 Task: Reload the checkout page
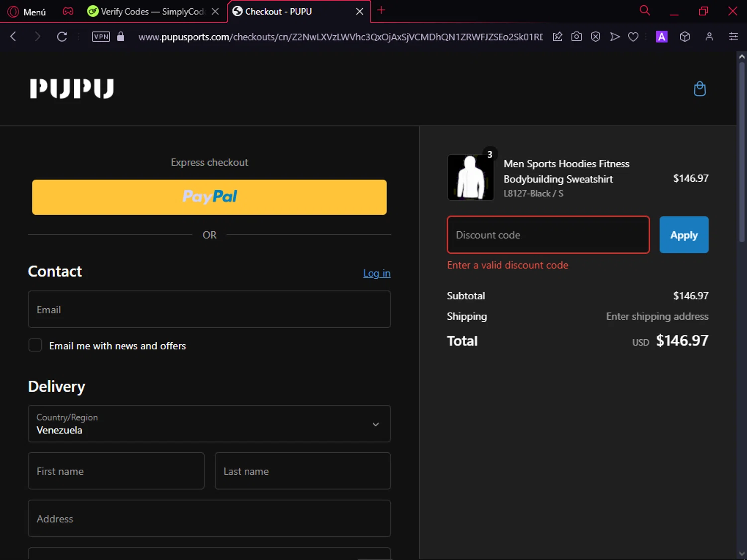click(x=62, y=36)
